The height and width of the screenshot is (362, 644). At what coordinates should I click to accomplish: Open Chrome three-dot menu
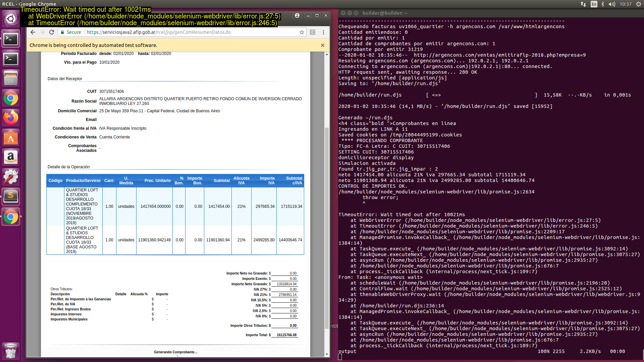323,32
